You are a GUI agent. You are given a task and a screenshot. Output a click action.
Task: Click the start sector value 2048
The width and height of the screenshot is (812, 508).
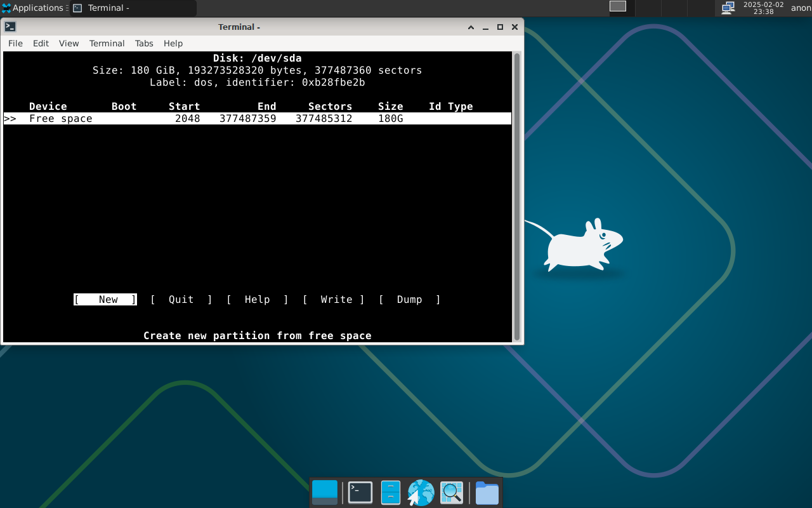pyautogui.click(x=188, y=119)
